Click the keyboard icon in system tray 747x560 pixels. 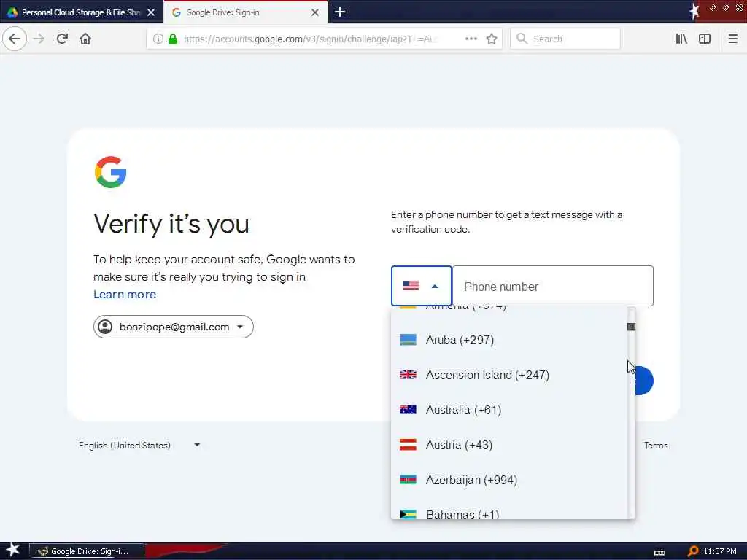pos(659,553)
